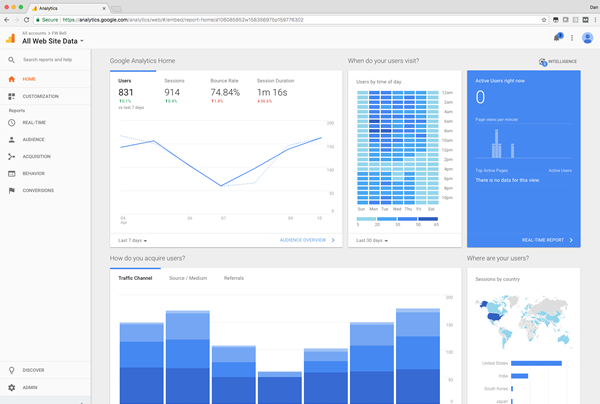This screenshot has width=600, height=404.
Task: Click the browser address bar URL
Action: click(x=183, y=20)
